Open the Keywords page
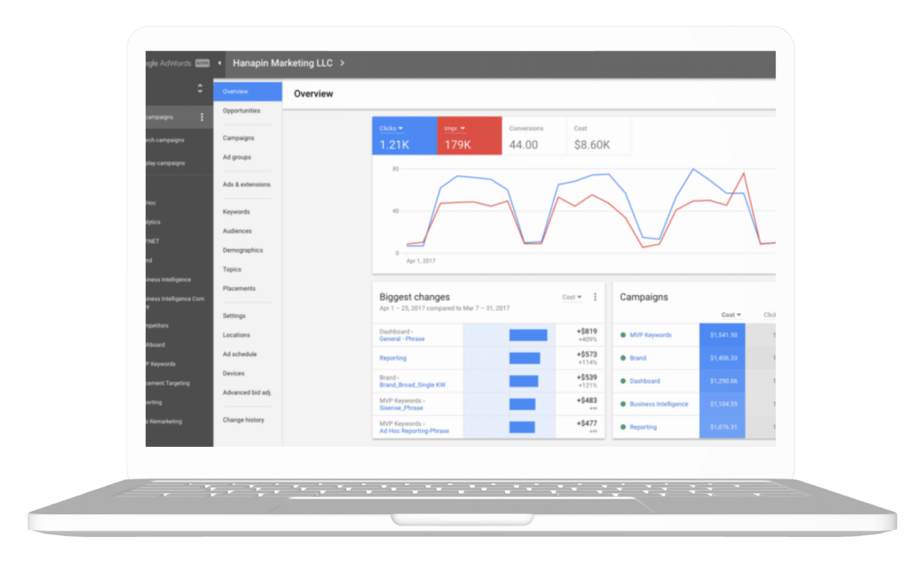The width and height of the screenshot is (924, 571). coord(237,212)
